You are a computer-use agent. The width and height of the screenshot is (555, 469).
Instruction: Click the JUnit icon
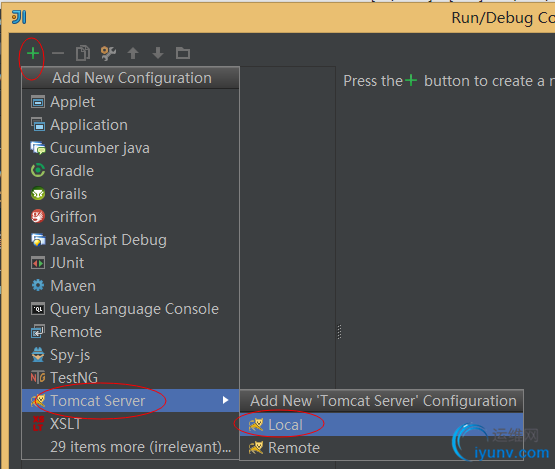coord(38,263)
